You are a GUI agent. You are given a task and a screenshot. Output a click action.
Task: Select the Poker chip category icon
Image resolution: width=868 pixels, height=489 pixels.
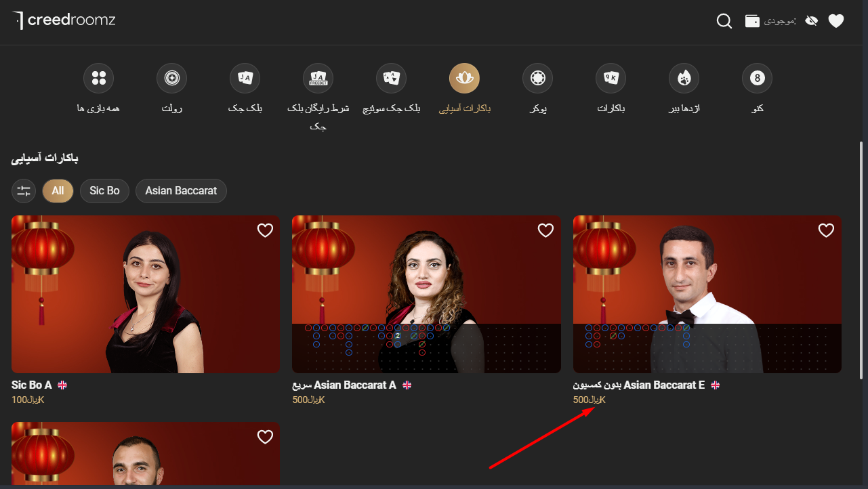point(537,79)
